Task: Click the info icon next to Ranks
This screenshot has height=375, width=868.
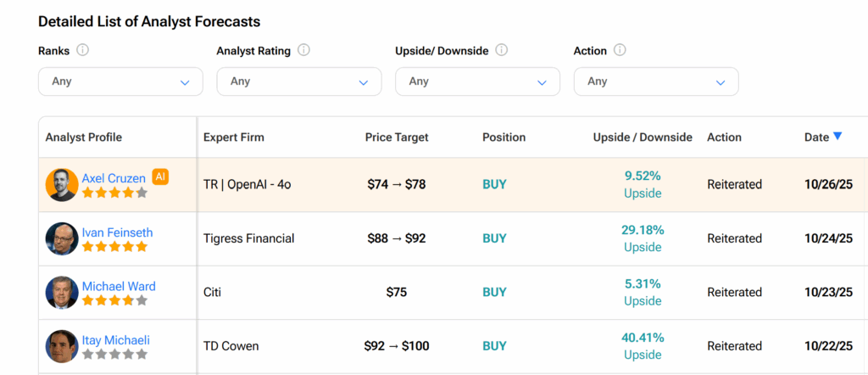Action: [82, 50]
